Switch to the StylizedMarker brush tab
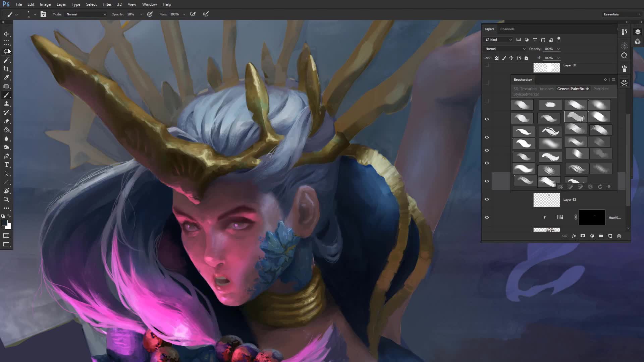The image size is (644, 362). (526, 94)
